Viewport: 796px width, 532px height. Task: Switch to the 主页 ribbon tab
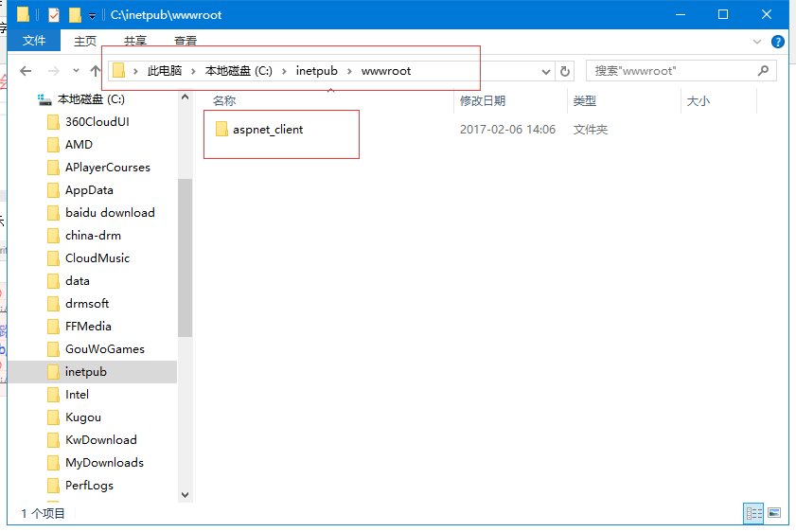pyautogui.click(x=85, y=41)
